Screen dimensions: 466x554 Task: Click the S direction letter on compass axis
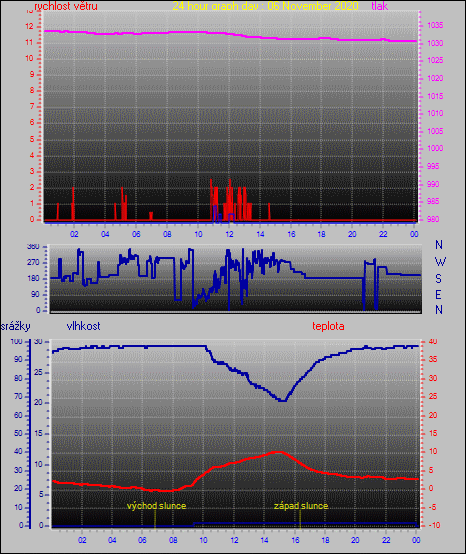pos(438,279)
